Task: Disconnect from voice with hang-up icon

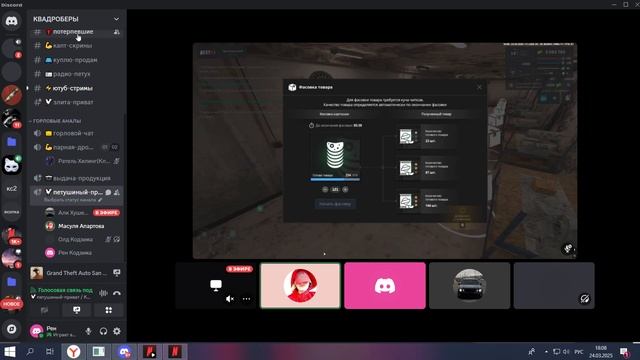Action: (x=117, y=293)
